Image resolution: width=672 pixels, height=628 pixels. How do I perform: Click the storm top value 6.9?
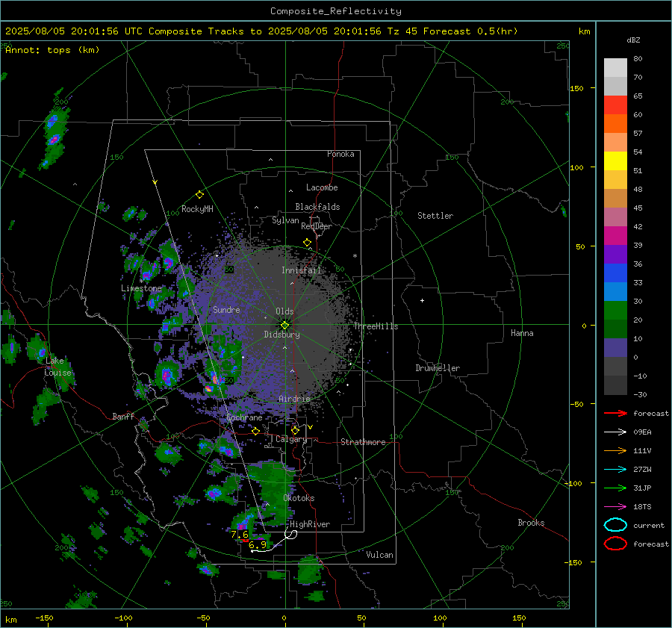click(x=258, y=545)
